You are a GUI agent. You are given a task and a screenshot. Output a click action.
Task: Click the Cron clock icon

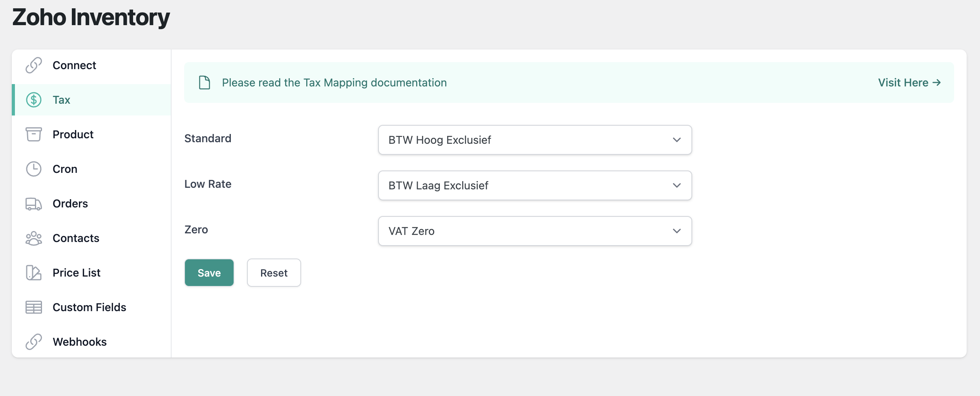click(x=34, y=169)
